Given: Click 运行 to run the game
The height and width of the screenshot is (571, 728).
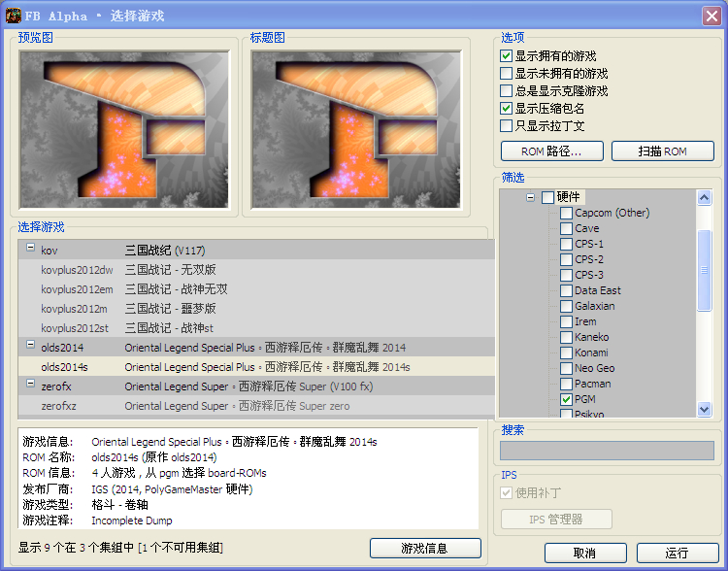Looking at the screenshot, I should (x=678, y=553).
